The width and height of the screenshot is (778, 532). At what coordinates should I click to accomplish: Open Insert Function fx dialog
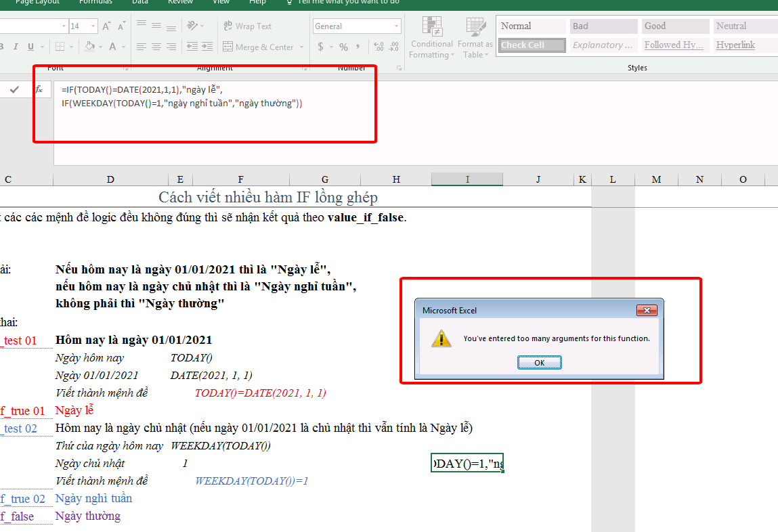pyautogui.click(x=39, y=89)
